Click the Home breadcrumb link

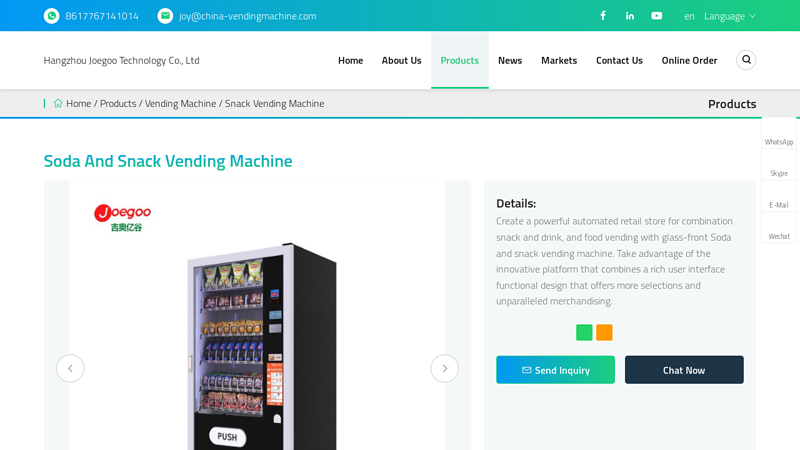pos(79,104)
